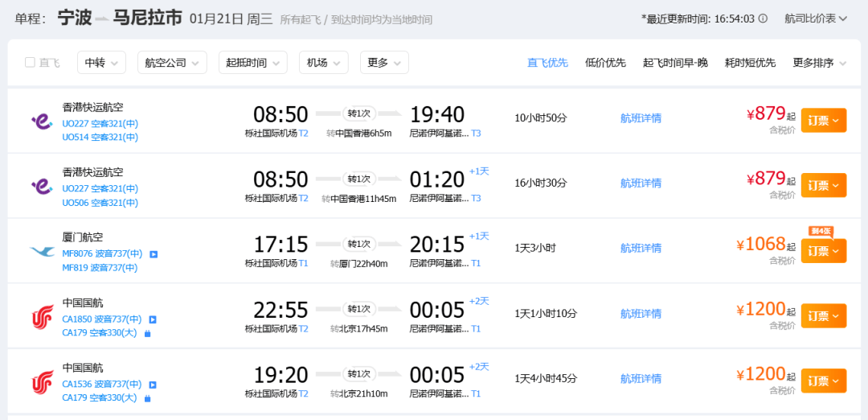Open the 机场 airport filter dropdown
Screen dimensions: 868x420
(323, 63)
